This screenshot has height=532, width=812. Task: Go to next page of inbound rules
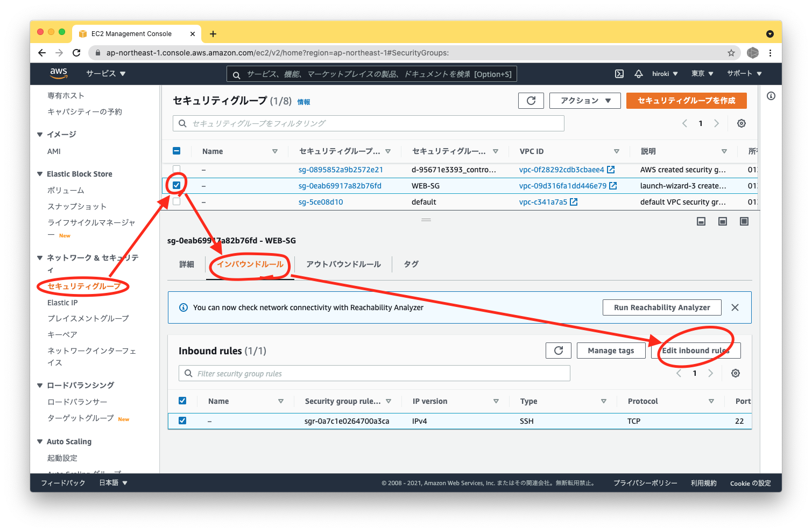(710, 373)
